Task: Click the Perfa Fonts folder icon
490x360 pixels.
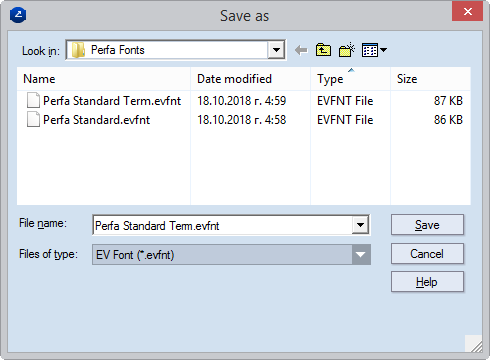Action: click(78, 50)
